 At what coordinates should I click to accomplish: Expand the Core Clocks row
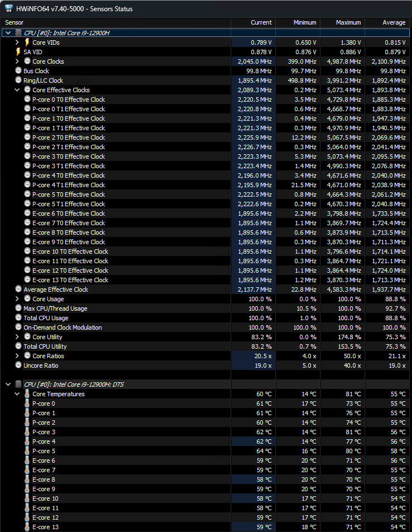(x=17, y=61)
